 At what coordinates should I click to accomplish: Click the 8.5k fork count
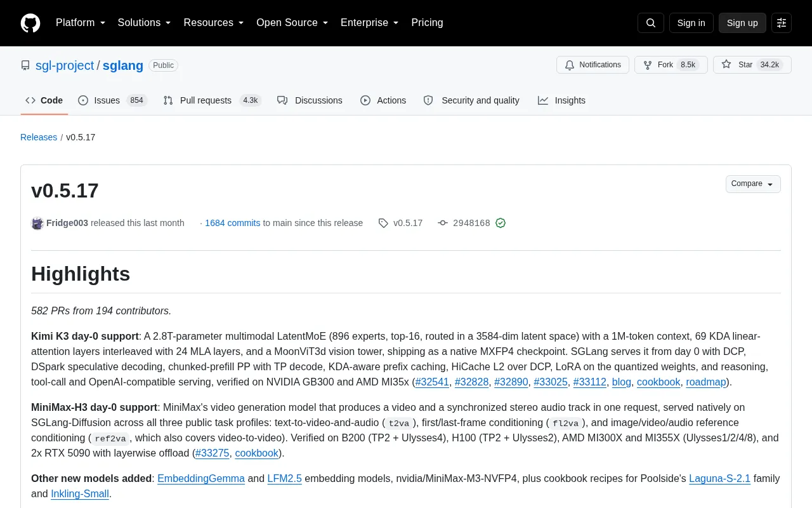[x=688, y=65]
